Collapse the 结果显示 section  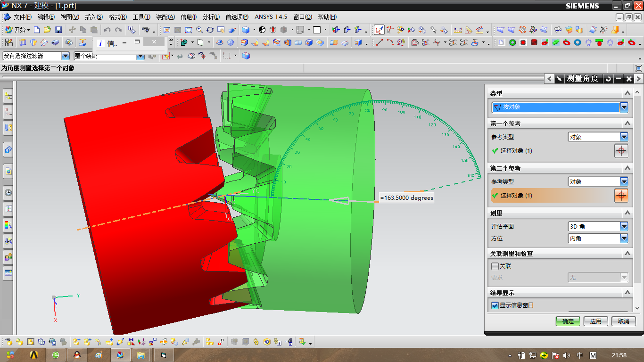pos(627,293)
